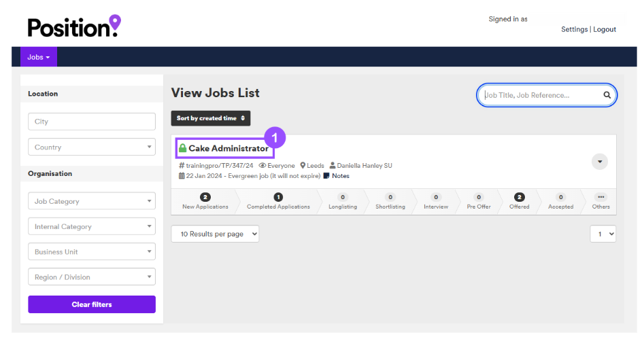Click the Leeds location pin icon
Screen dimensions: 644x337
click(x=303, y=165)
